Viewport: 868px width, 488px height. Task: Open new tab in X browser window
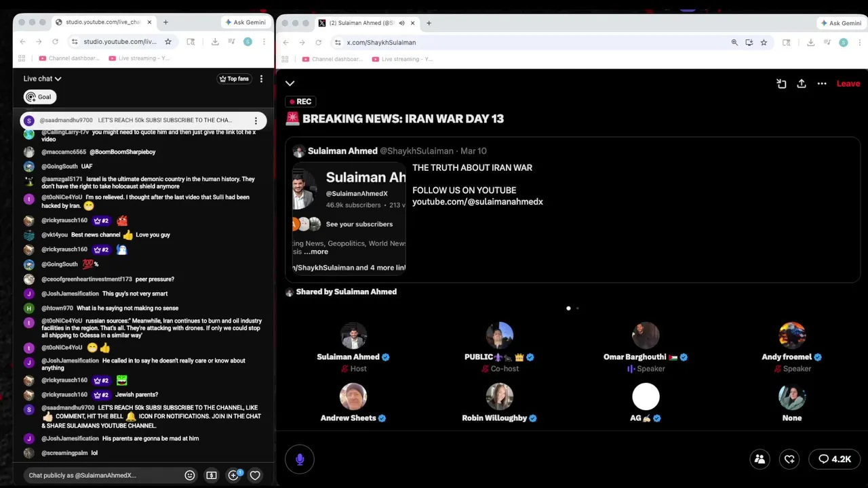coord(429,22)
